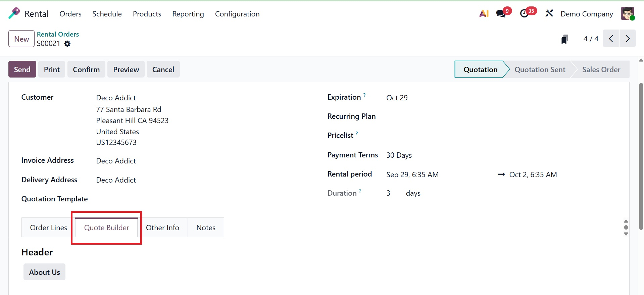This screenshot has width=644, height=295.
Task: Open the Schedule menu
Action: point(107,14)
